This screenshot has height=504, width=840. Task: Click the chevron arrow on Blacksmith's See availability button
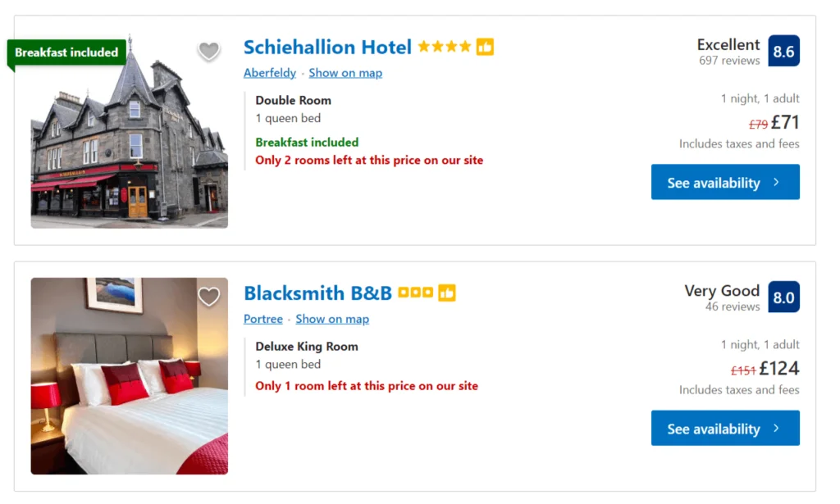[778, 428]
